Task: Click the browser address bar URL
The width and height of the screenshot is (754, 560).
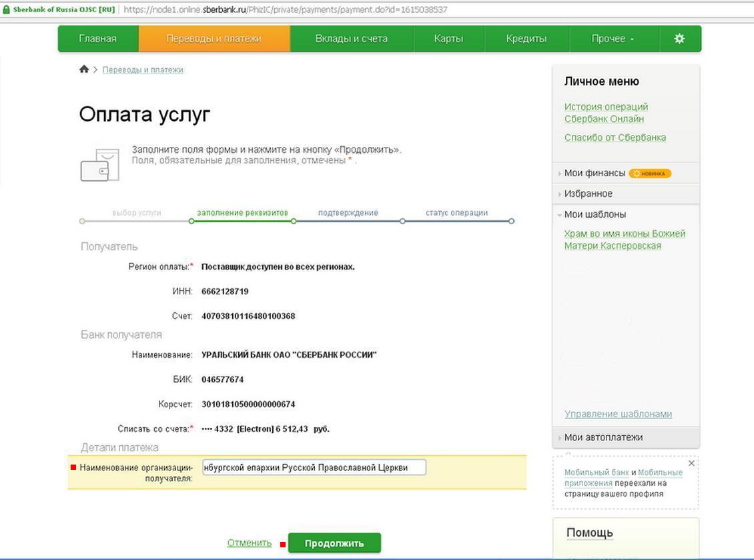Action: [x=285, y=9]
